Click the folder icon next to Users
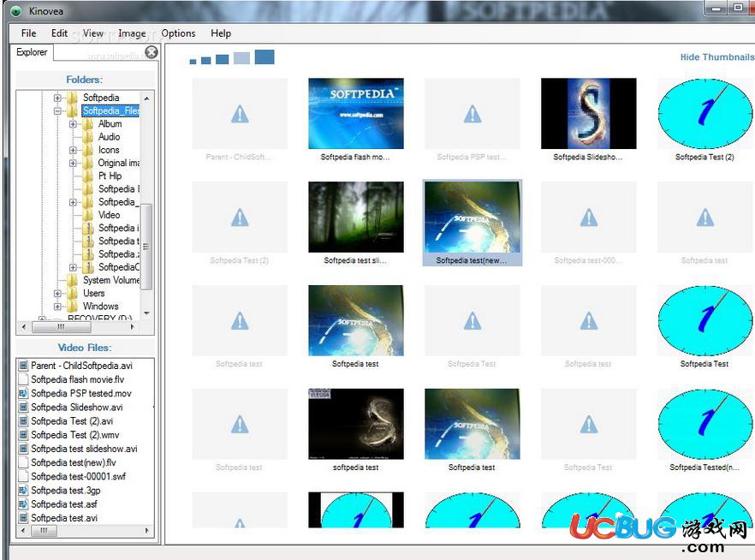Image resolution: width=755 pixels, height=560 pixels. pyautogui.click(x=72, y=293)
